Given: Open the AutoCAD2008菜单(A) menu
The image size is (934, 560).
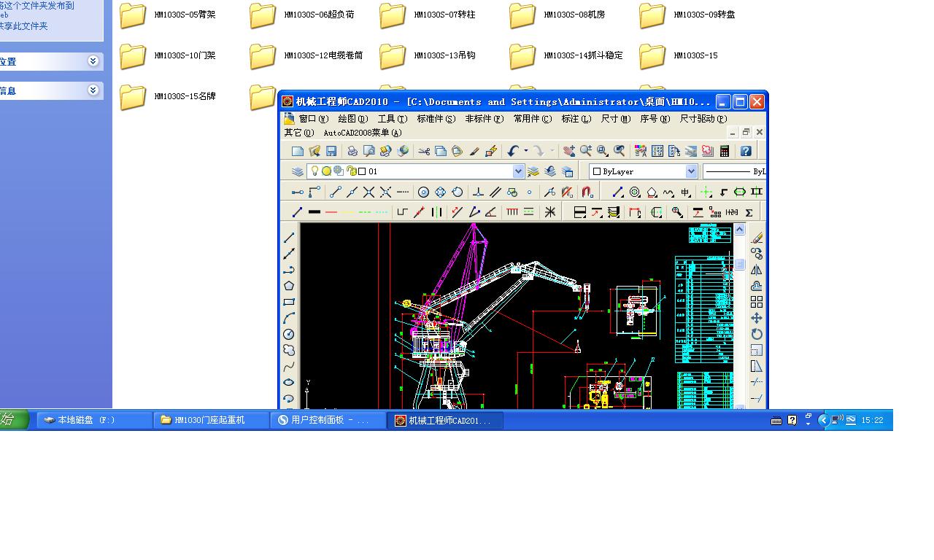Looking at the screenshot, I should [363, 133].
